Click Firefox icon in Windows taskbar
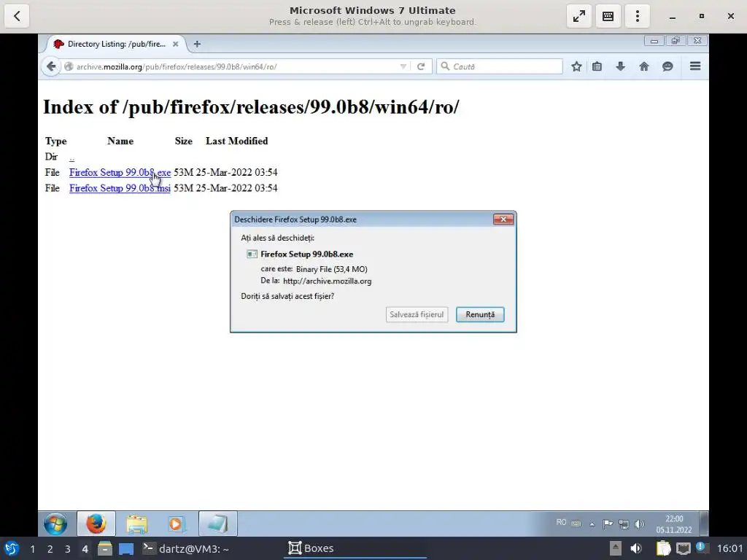The height and width of the screenshot is (560, 747). [x=96, y=524]
